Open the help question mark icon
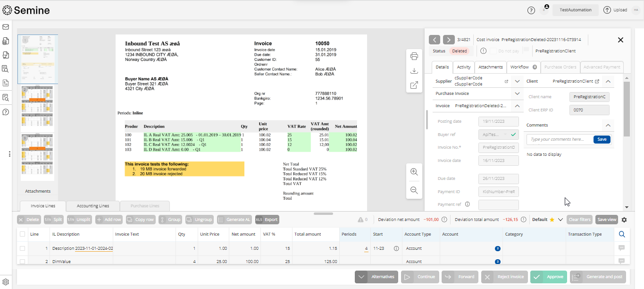Viewport: 644px width, 289px height. pyautogui.click(x=531, y=10)
